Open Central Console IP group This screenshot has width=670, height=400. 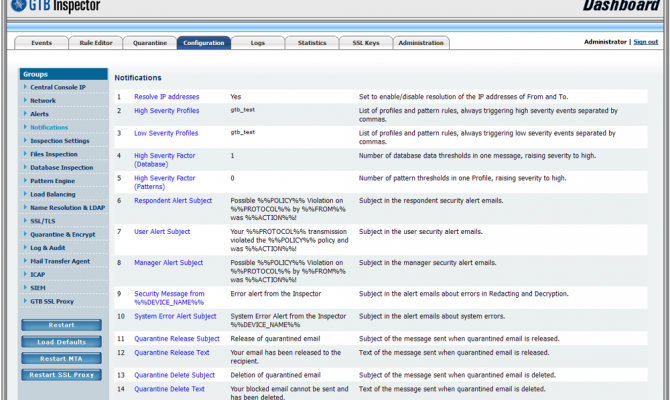(x=58, y=87)
